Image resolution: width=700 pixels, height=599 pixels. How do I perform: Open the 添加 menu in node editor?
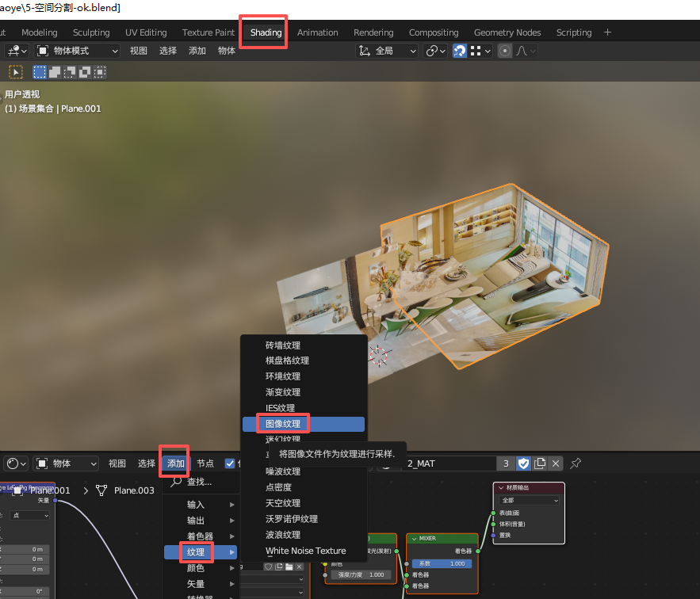175,464
